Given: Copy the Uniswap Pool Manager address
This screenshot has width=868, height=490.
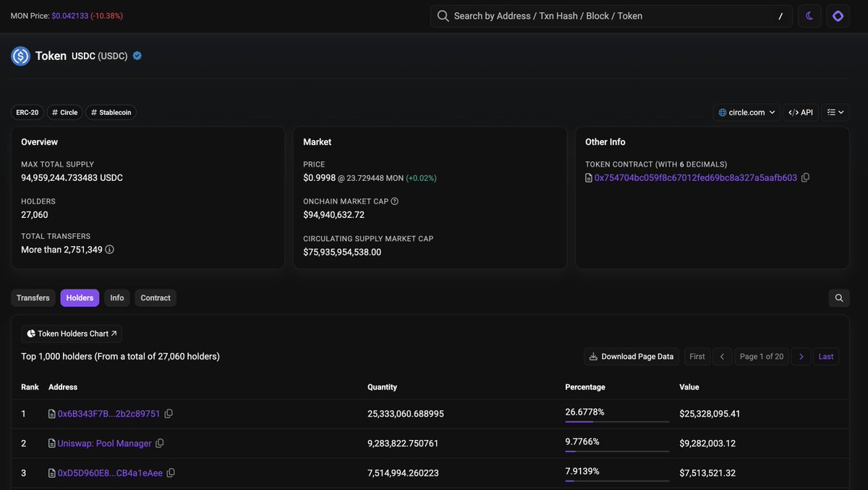Looking at the screenshot, I should [160, 443].
